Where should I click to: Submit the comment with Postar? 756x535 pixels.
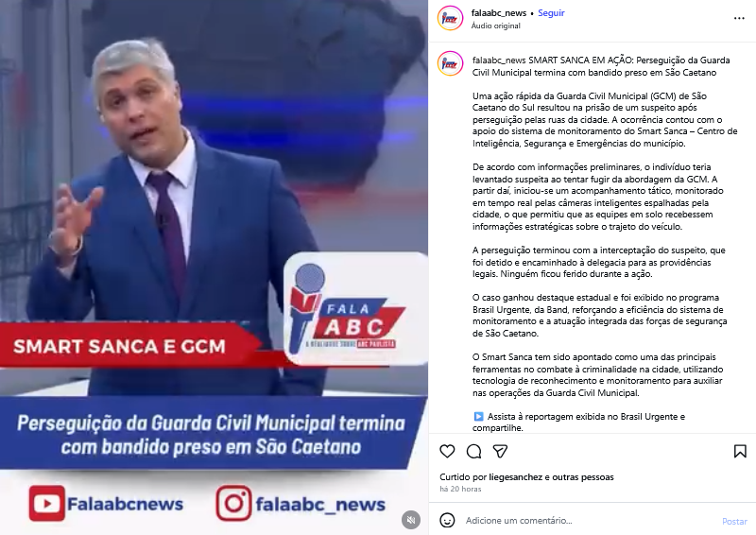tap(734, 521)
